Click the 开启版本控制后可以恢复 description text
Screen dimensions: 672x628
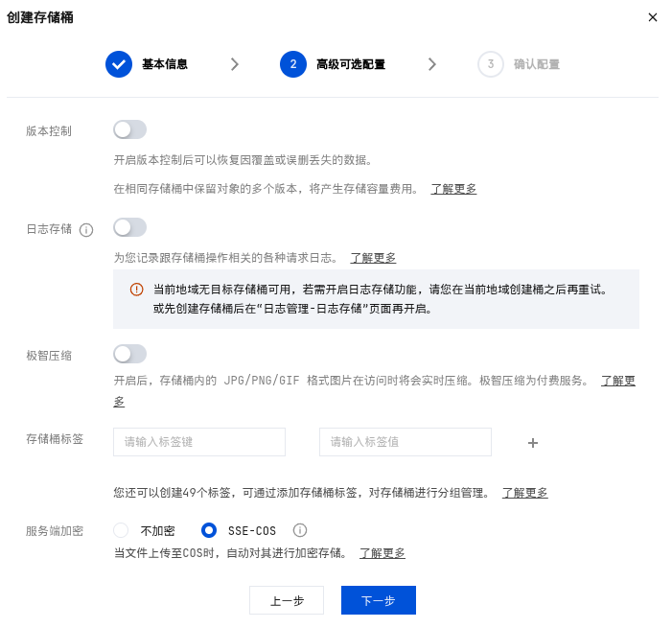[243, 160]
